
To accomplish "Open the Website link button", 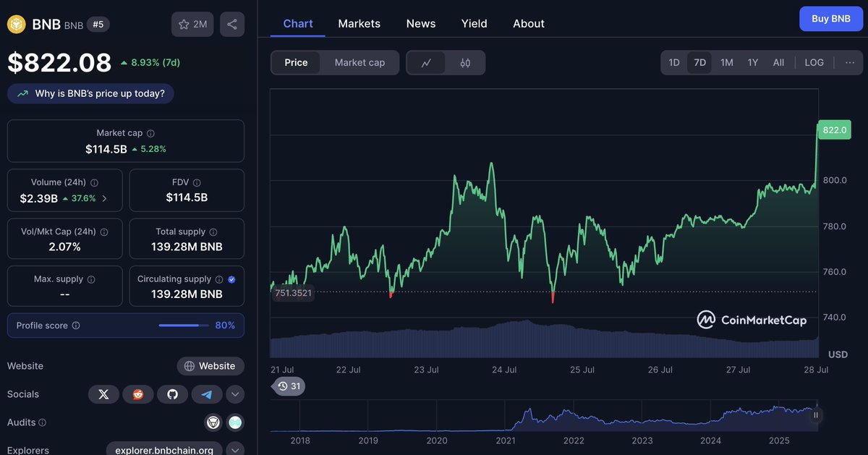I will click(x=210, y=366).
